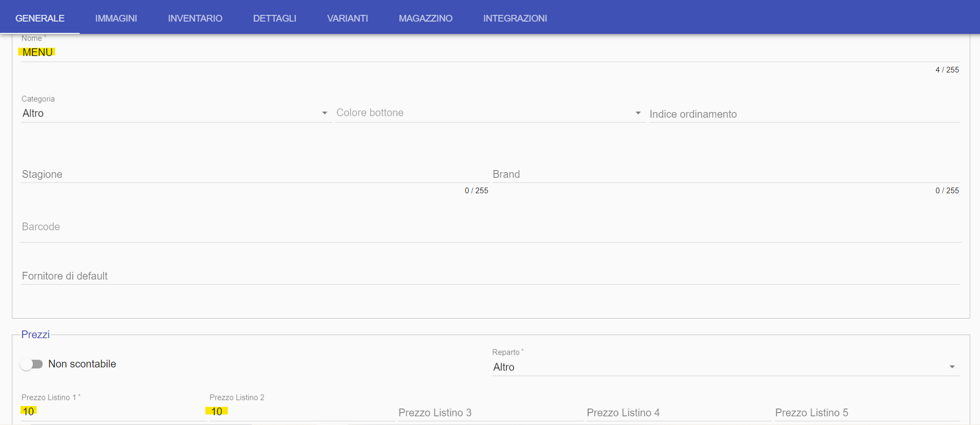The height and width of the screenshot is (425, 980).
Task: Click the Reparto dropdown arrow
Action: pos(952,367)
